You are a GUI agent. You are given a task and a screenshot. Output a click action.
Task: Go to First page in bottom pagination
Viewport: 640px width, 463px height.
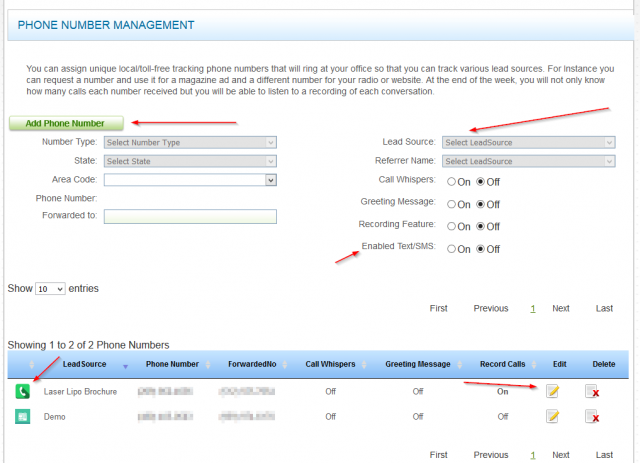coord(438,455)
